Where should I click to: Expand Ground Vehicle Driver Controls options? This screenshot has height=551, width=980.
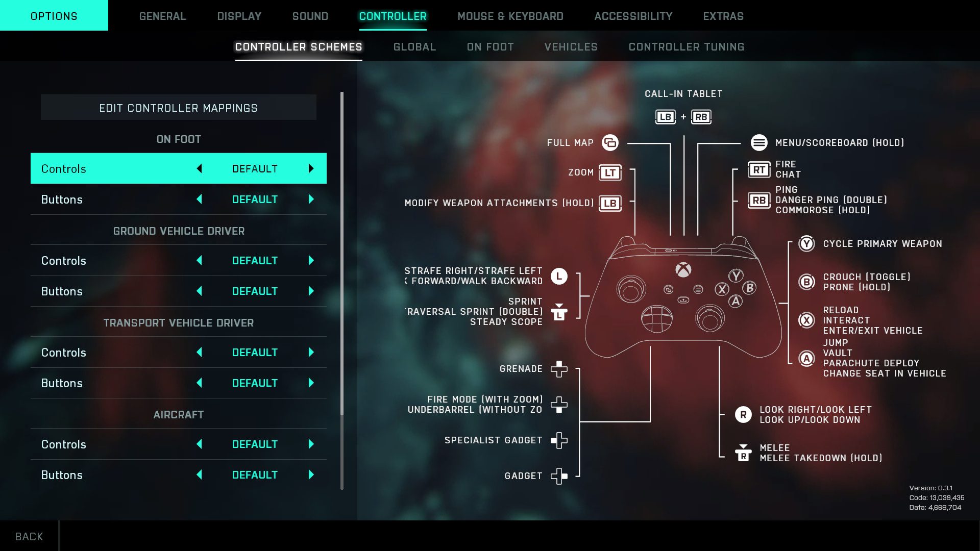(x=311, y=260)
